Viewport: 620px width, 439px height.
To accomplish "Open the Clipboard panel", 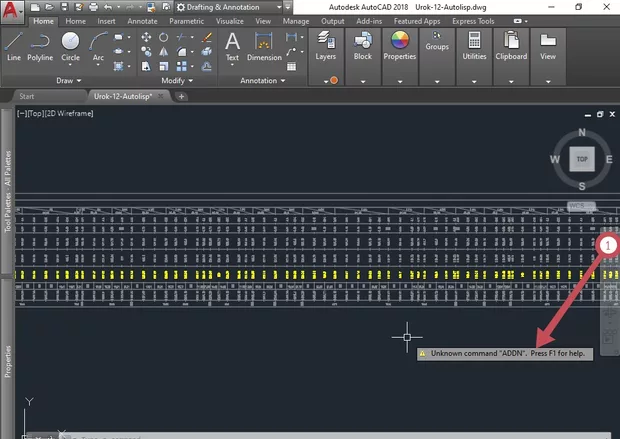I will click(511, 45).
